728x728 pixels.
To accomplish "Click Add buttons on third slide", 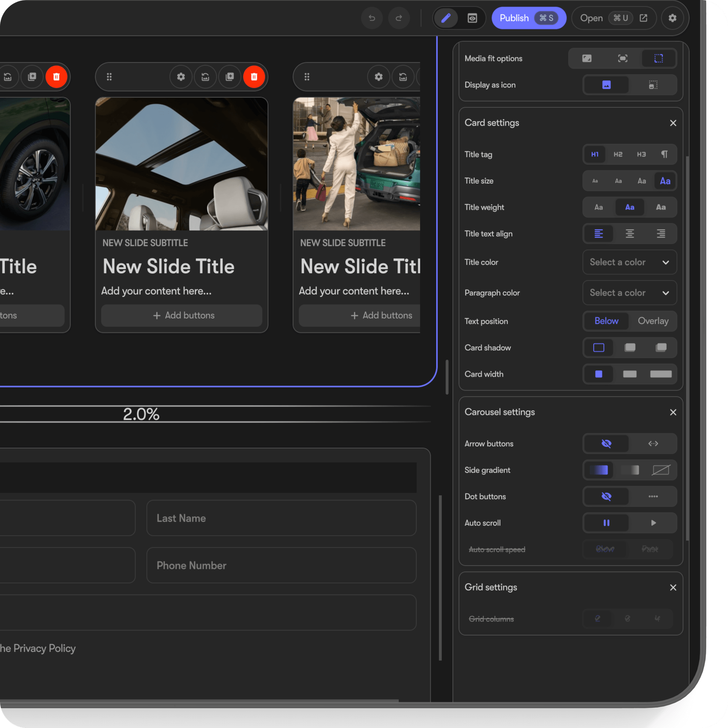I will (359, 315).
